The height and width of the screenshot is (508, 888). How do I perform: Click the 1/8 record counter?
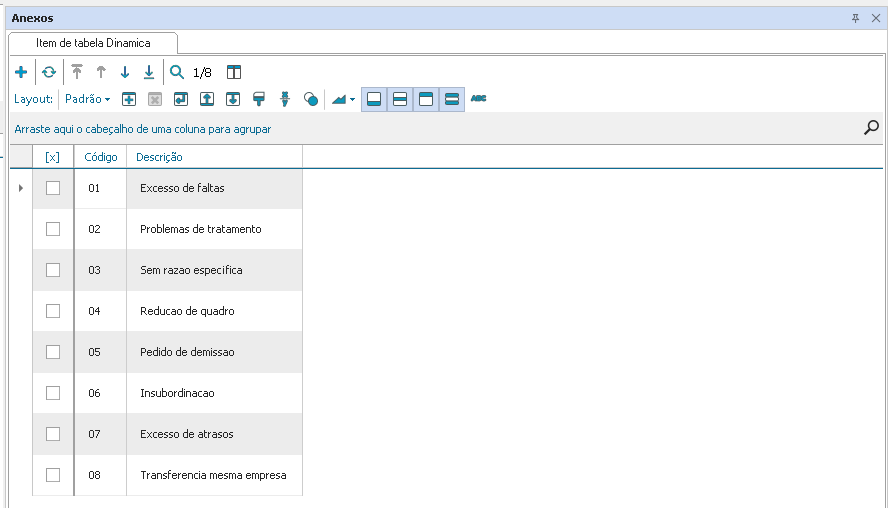tap(202, 72)
